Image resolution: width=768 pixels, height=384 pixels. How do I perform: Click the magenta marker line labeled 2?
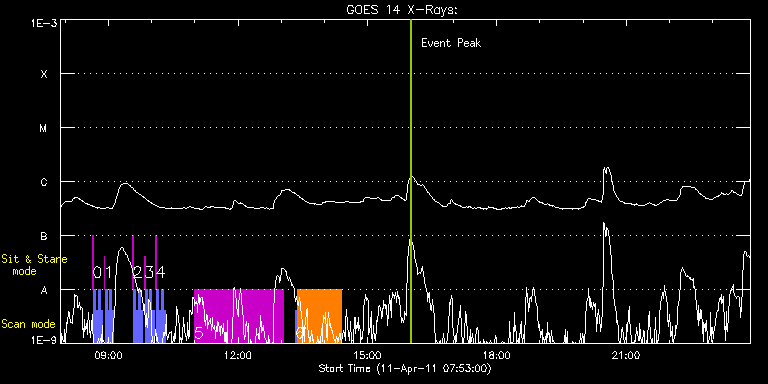(133, 263)
